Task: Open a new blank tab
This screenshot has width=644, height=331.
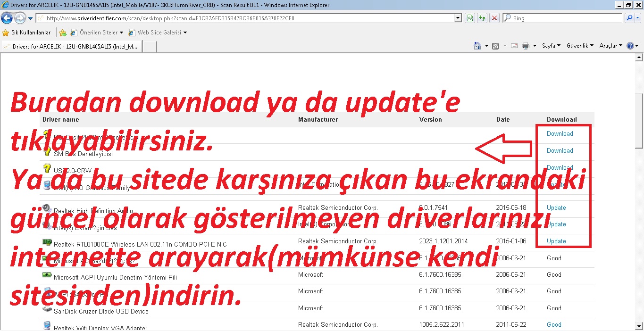Action: 149,47
